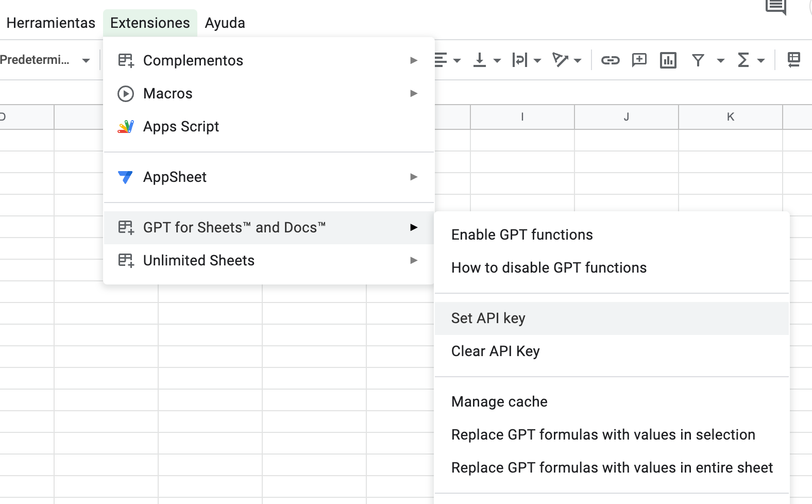Open the Unlimited Sheets submenu
812x504 pixels.
[x=269, y=260]
